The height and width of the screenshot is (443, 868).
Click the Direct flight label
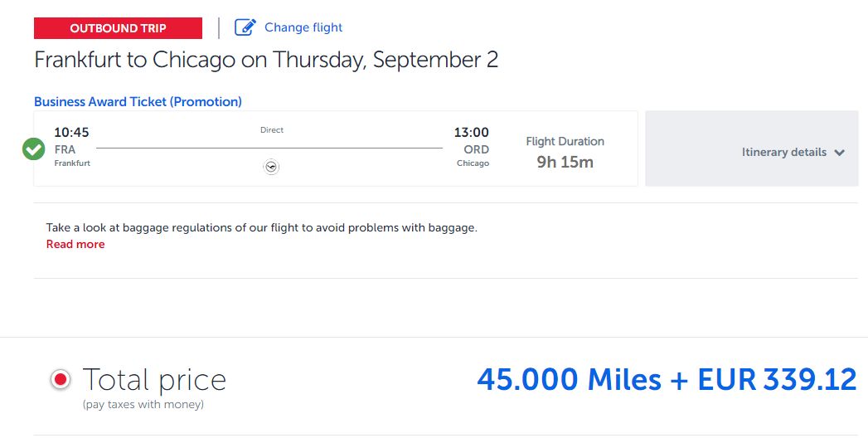(x=272, y=130)
